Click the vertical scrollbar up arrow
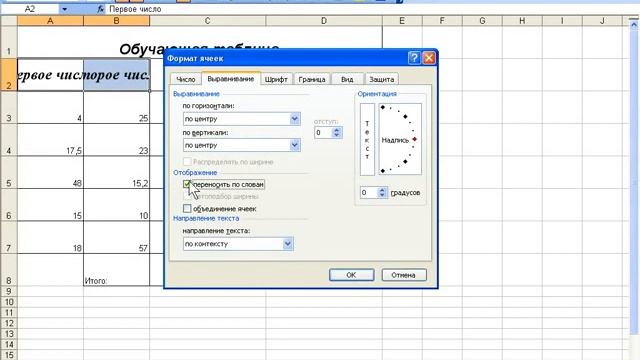 [634, 25]
